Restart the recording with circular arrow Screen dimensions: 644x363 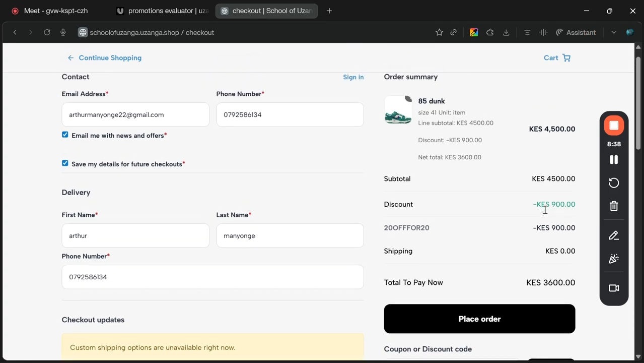click(x=614, y=183)
